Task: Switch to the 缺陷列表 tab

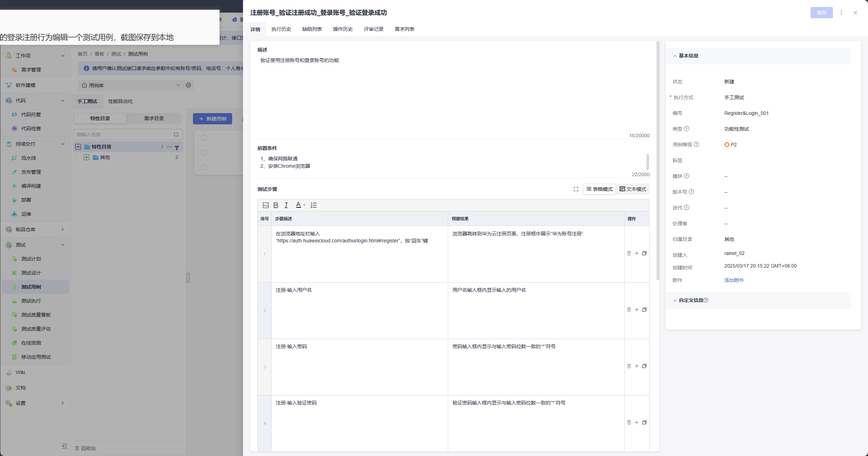Action: click(x=312, y=29)
